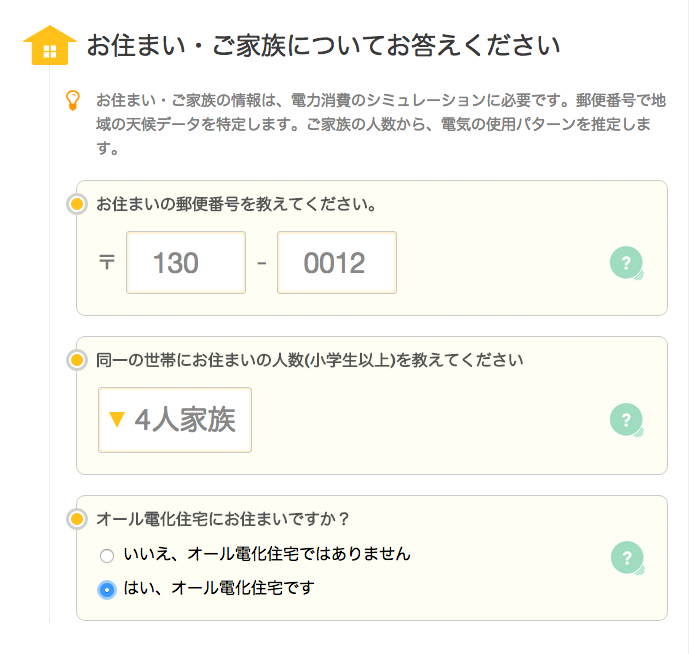This screenshot has width=689, height=654.
Task: Click the postal mark 〒 symbol
Action: (107, 262)
